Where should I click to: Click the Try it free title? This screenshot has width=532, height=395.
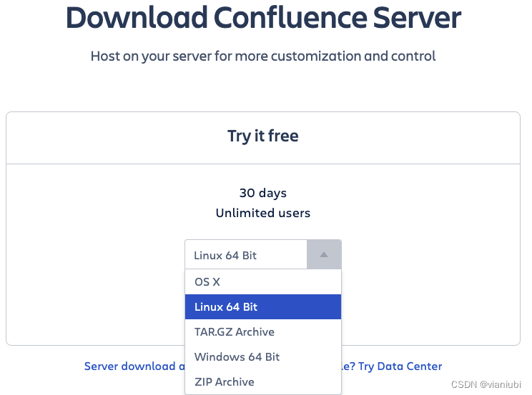pyautogui.click(x=263, y=136)
